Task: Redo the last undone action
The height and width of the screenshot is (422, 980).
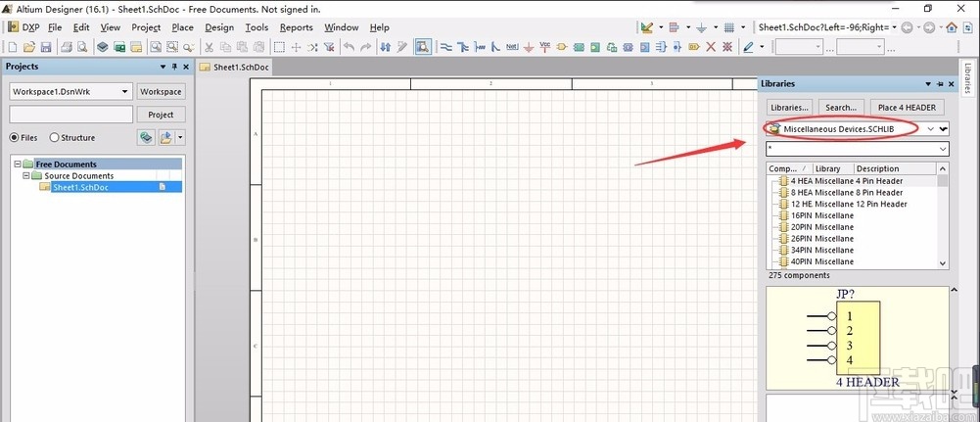Action: pyautogui.click(x=366, y=47)
